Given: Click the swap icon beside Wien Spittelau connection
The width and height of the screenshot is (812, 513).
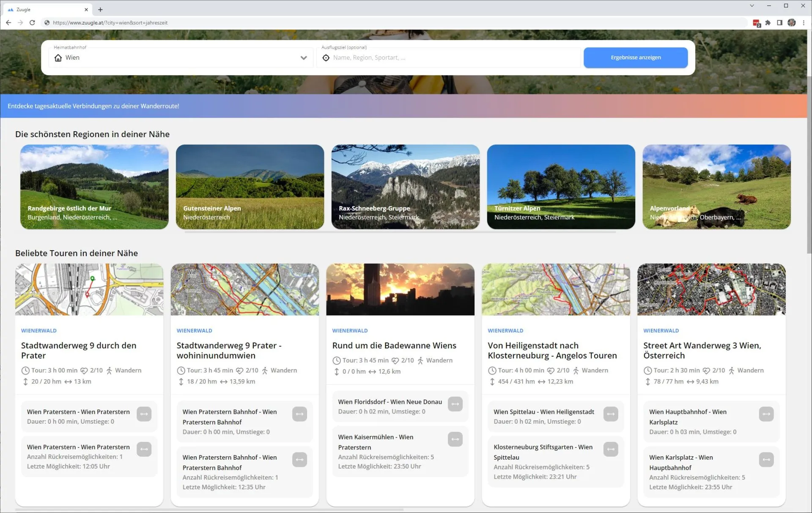Looking at the screenshot, I should [x=611, y=414].
